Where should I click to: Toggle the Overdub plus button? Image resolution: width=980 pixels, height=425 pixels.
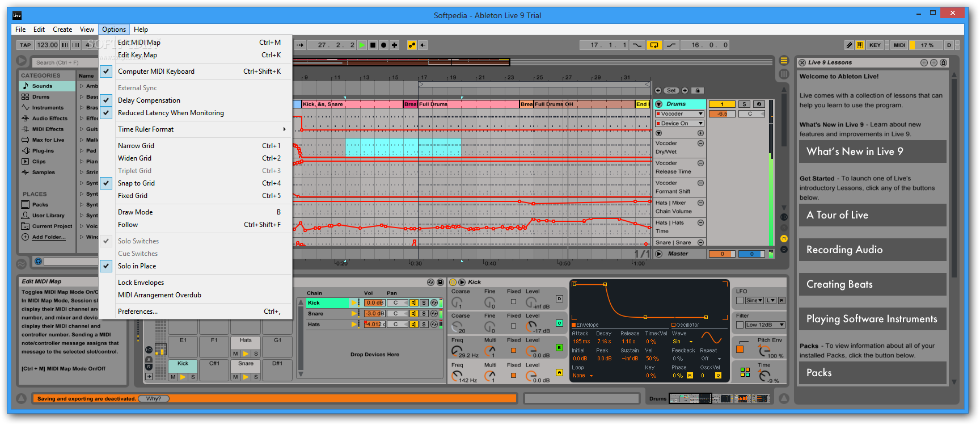(x=394, y=45)
